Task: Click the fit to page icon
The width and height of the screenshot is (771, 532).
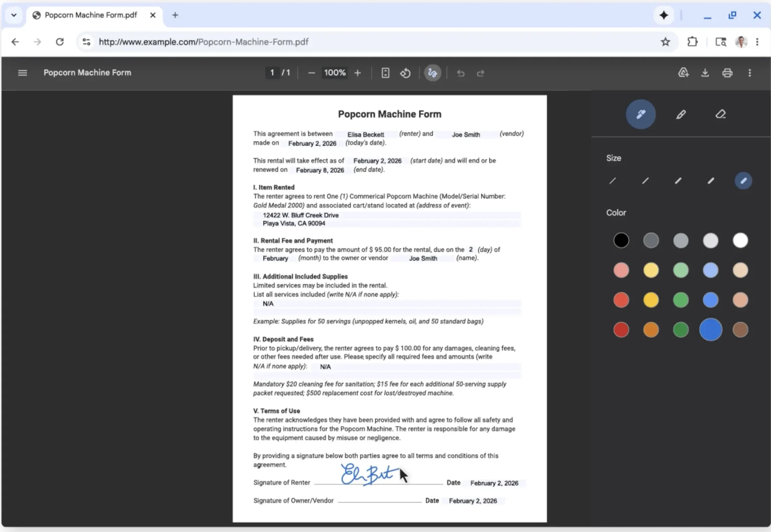Action: point(385,73)
